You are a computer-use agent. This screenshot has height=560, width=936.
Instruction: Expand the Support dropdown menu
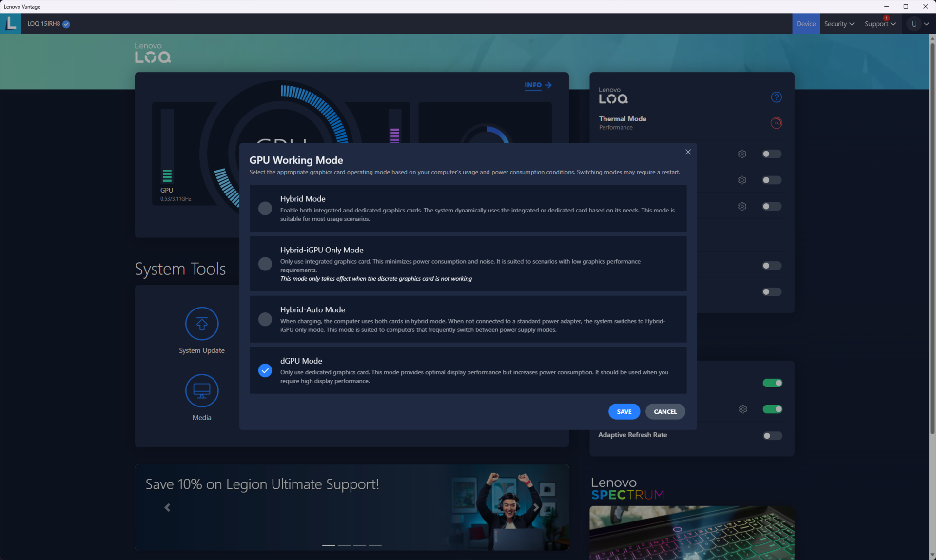point(879,24)
